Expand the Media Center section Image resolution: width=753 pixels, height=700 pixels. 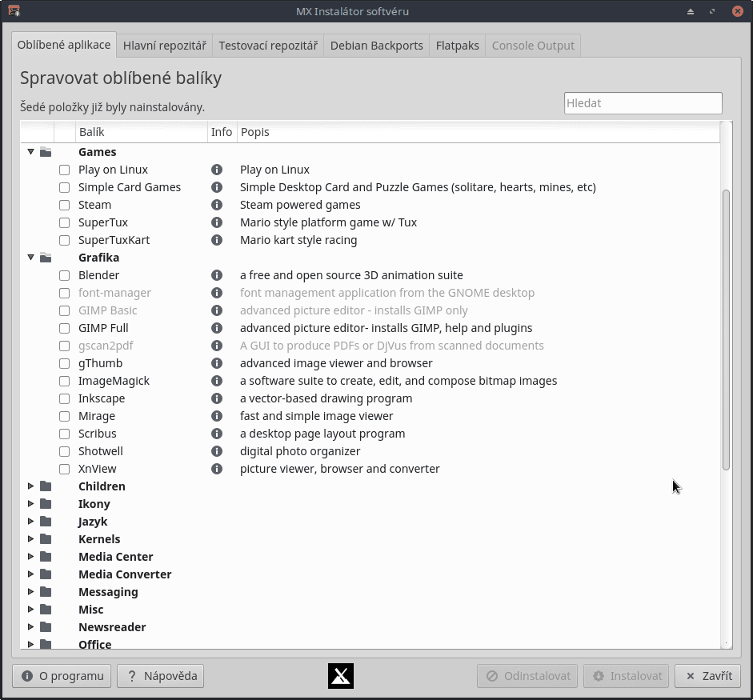tap(30, 556)
